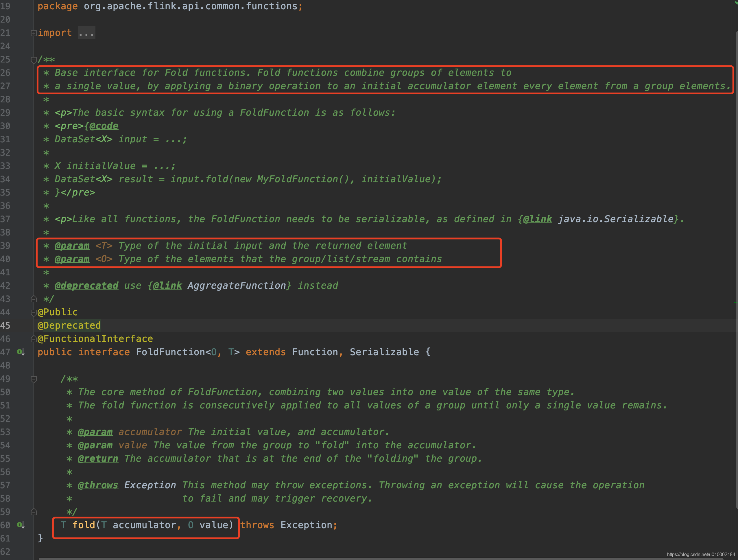Click the horizontal scrollbar at editor bottom
The height and width of the screenshot is (560, 738).
(x=367, y=558)
